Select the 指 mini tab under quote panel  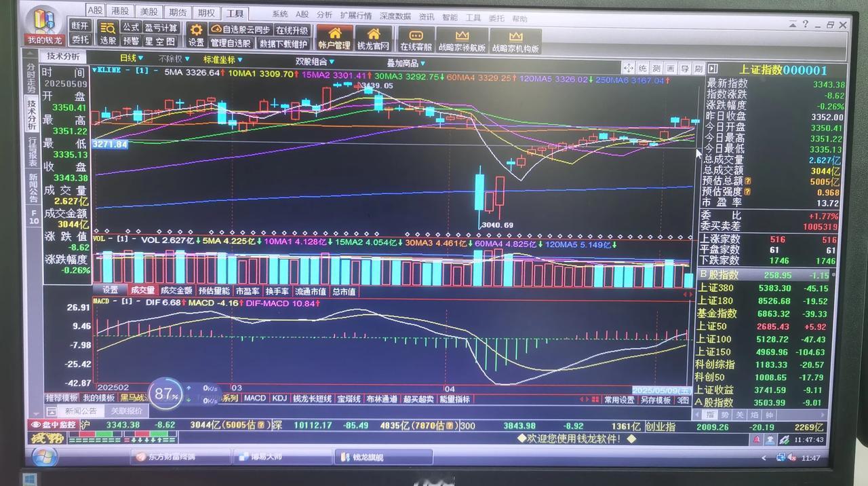point(711,414)
